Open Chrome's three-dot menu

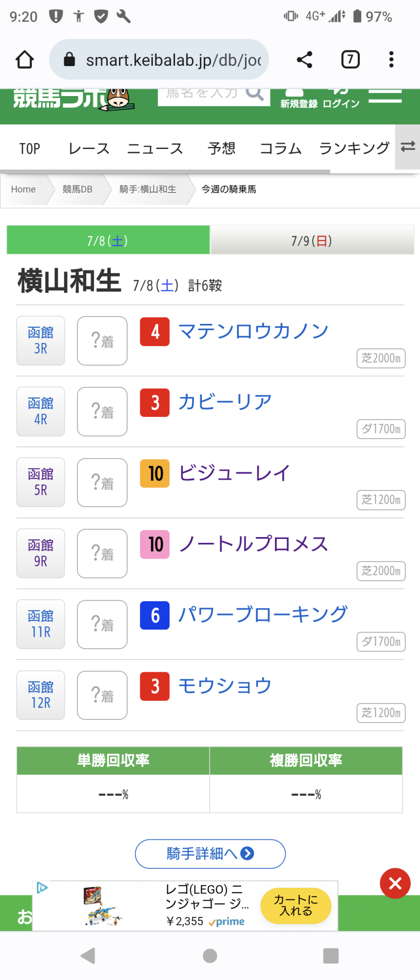coord(391,60)
